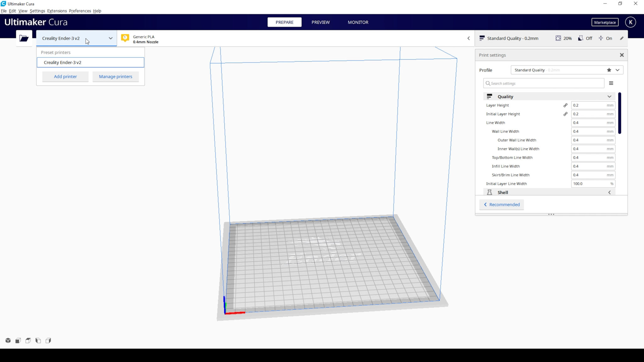This screenshot has height=362, width=644.
Task: Click the print settings scrollbar
Action: point(619,113)
